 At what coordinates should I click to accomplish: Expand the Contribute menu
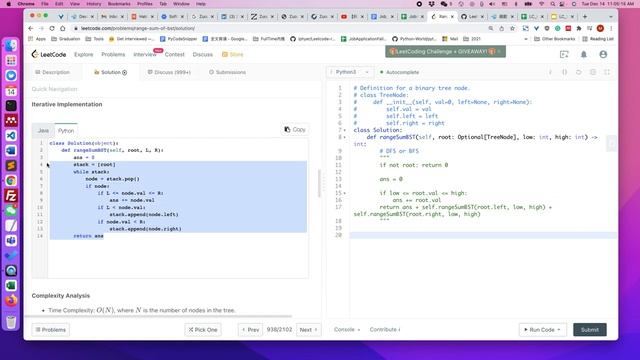pos(385,329)
